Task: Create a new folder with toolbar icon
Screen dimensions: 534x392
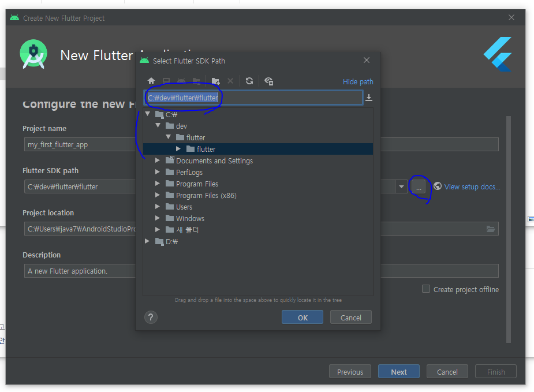Action: [x=215, y=81]
